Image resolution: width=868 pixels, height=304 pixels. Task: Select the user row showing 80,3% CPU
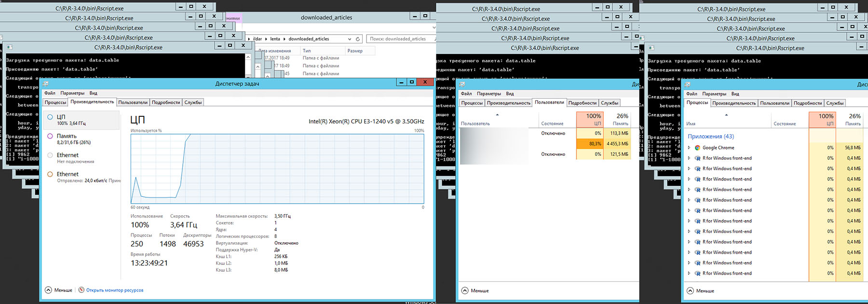point(545,144)
